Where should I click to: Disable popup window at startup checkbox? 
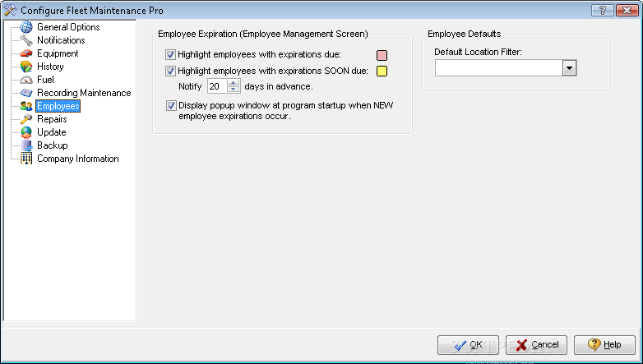click(x=171, y=106)
